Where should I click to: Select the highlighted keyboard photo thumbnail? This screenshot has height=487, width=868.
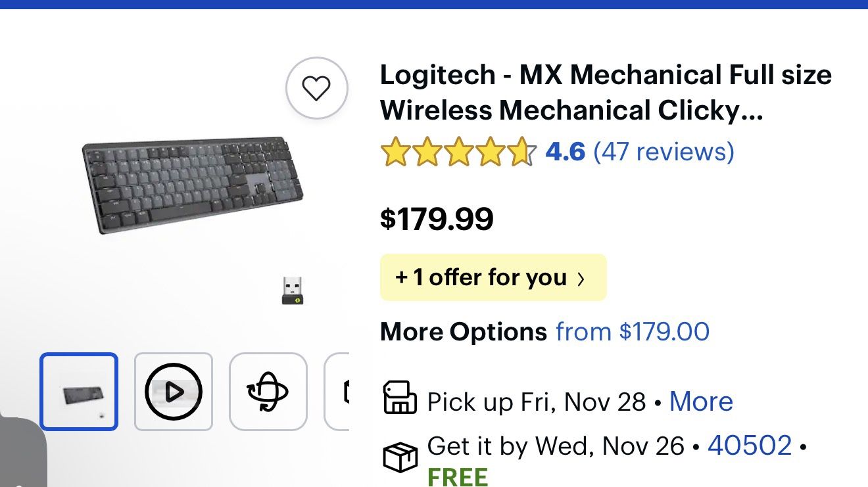point(78,390)
